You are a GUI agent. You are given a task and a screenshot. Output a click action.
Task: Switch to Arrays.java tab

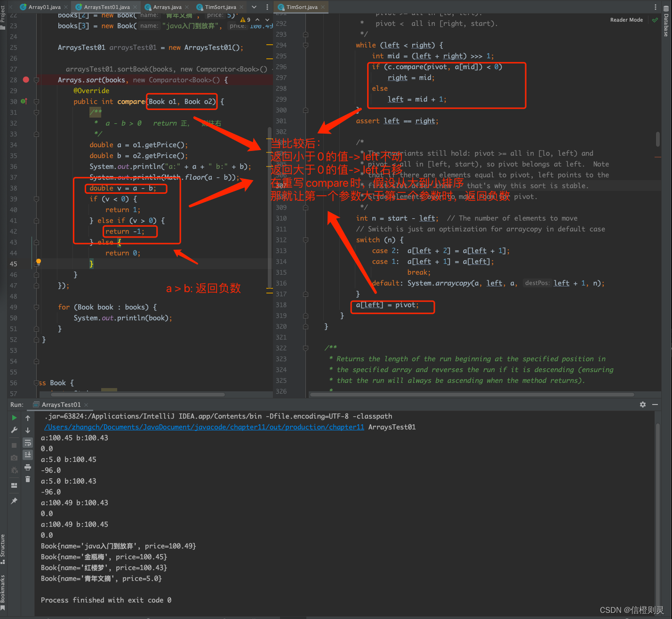(167, 7)
